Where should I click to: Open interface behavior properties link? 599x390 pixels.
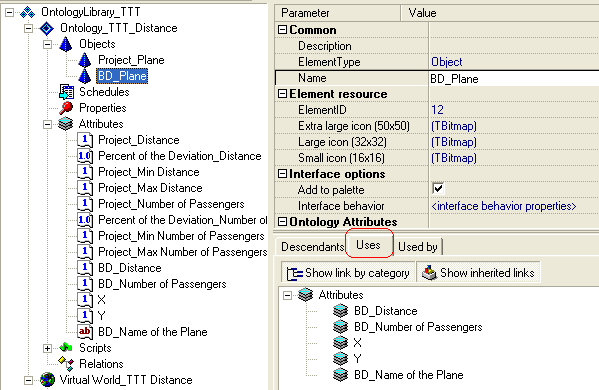(503, 206)
